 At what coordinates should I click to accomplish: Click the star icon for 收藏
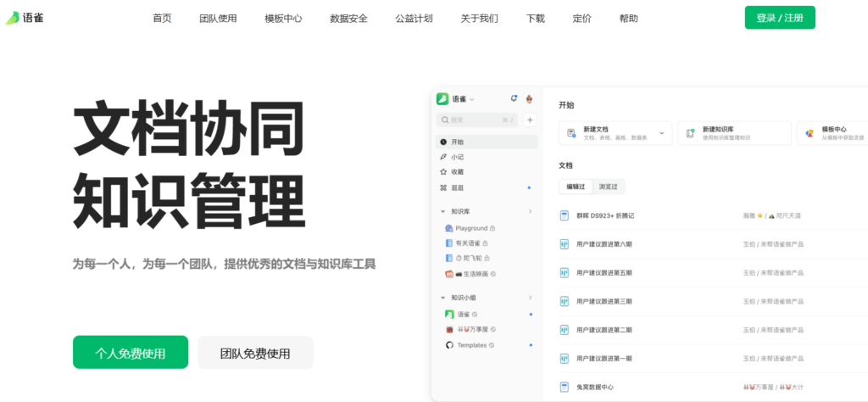pyautogui.click(x=443, y=171)
